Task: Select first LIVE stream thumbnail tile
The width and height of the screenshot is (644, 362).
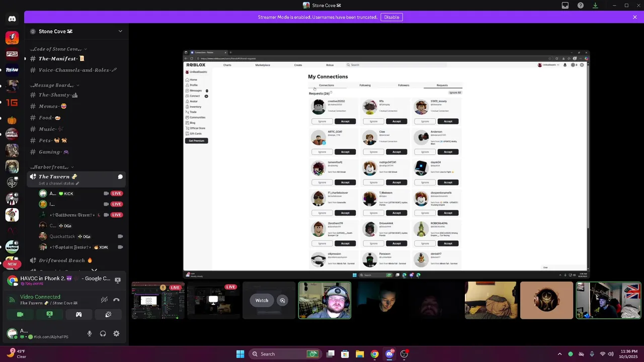Action: 158,301
